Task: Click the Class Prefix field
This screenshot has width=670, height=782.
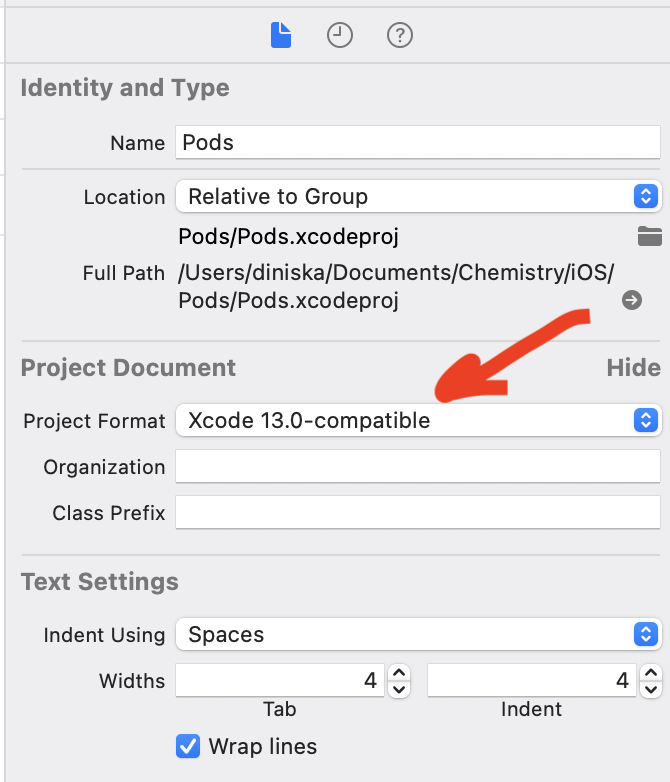Action: point(418,513)
